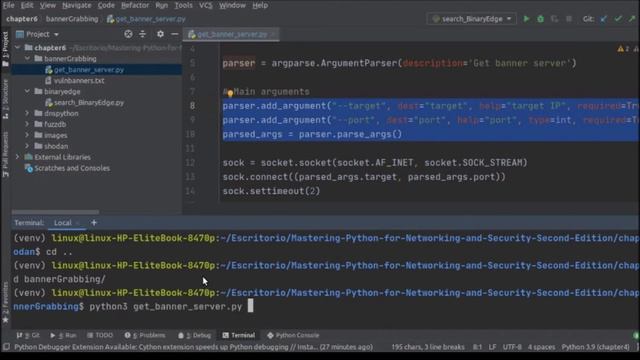640x360 pixels.
Task: Toggle the Project tool window sidebar button
Action: point(5,49)
